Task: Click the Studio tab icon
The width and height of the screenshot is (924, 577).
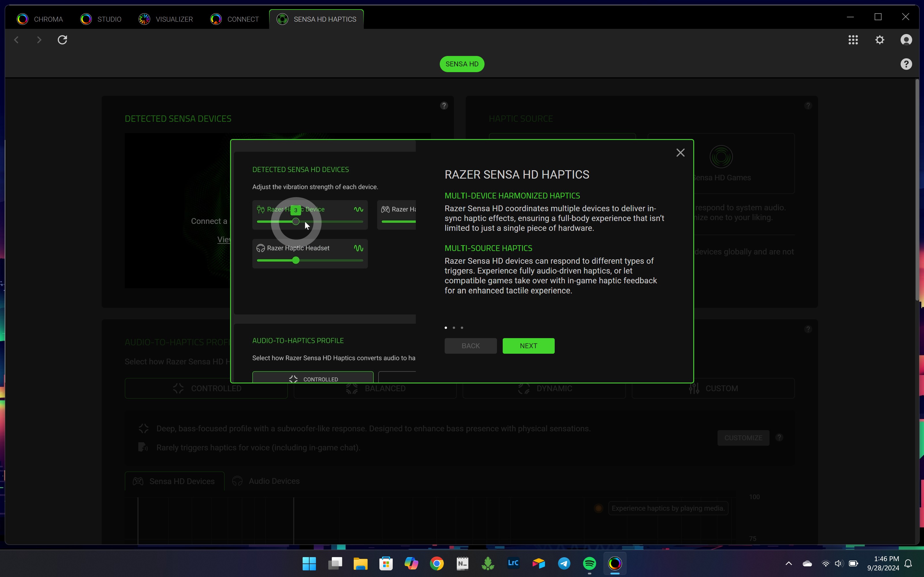Action: point(86,19)
